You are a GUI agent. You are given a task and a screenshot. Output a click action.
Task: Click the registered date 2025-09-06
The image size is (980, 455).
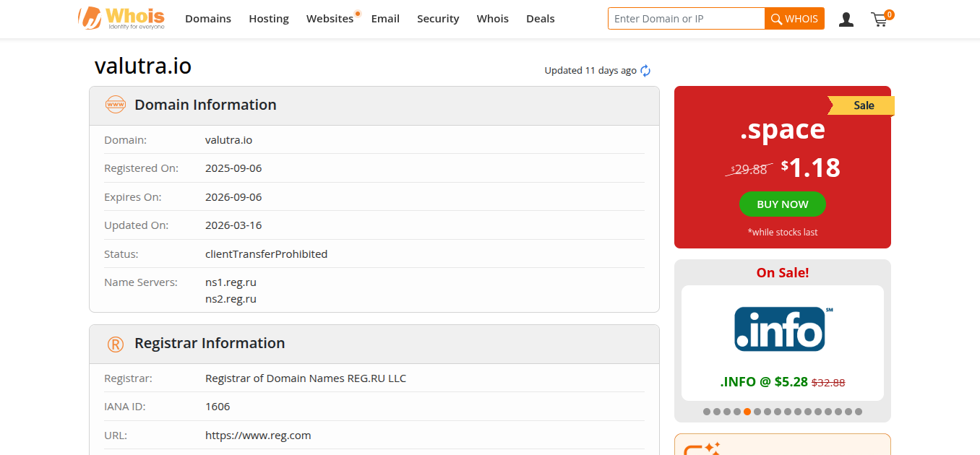click(x=233, y=168)
